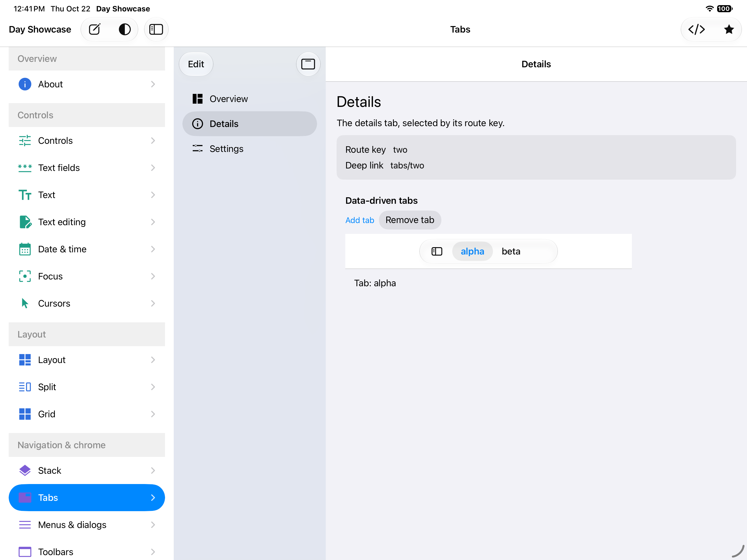Tap the Remove tab button
Viewport: 747px width, 560px height.
coord(410,220)
